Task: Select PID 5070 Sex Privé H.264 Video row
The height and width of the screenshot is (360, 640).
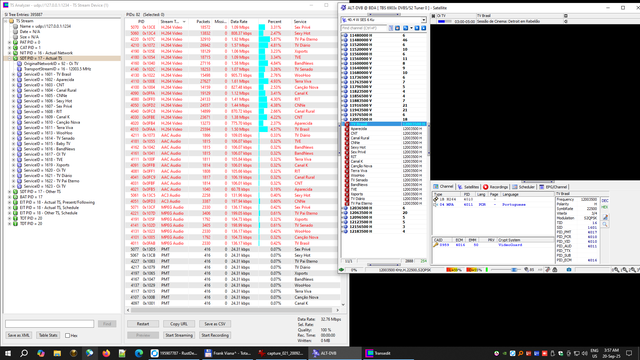Action: 233,27
